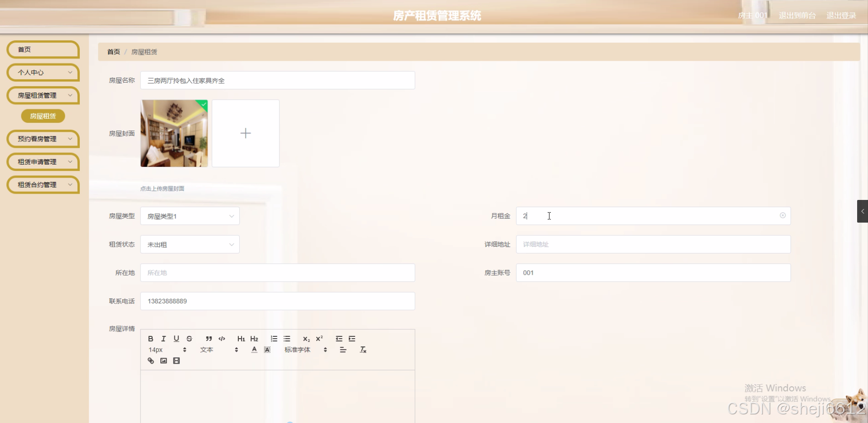Click the subscript icon
The width and height of the screenshot is (868, 423).
(306, 339)
